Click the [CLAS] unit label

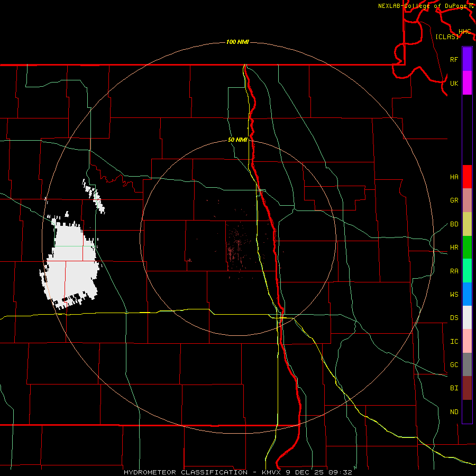pos(447,36)
